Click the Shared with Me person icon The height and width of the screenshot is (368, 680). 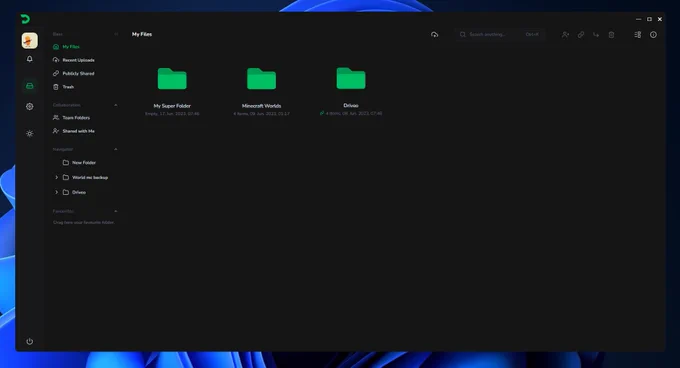click(56, 131)
